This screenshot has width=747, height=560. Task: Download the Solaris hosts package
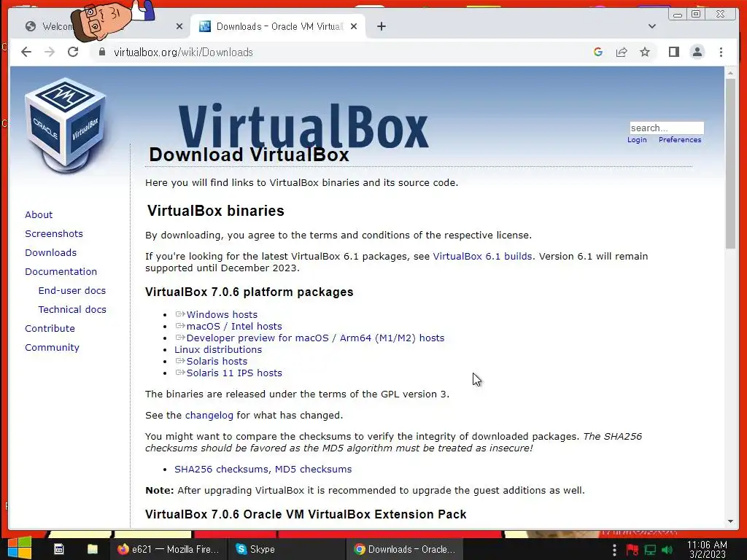pyautogui.click(x=217, y=362)
